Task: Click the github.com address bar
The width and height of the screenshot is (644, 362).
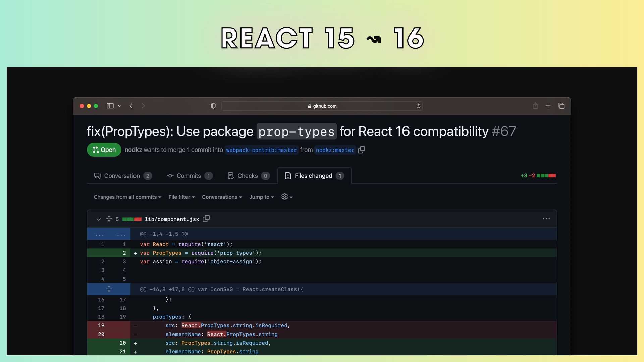Action: pos(322,106)
